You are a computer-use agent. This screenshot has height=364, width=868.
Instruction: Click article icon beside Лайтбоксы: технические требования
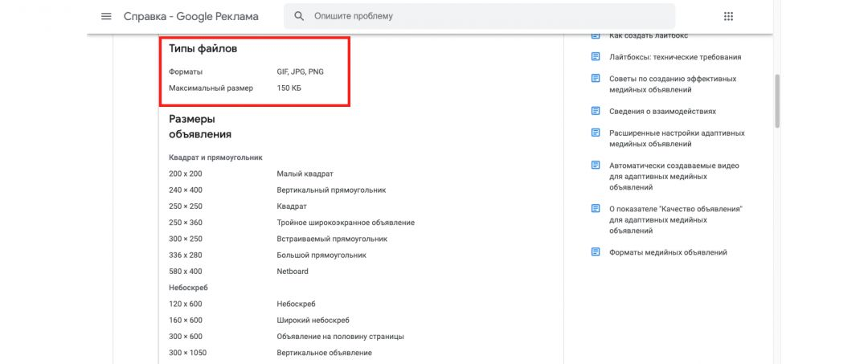click(596, 56)
